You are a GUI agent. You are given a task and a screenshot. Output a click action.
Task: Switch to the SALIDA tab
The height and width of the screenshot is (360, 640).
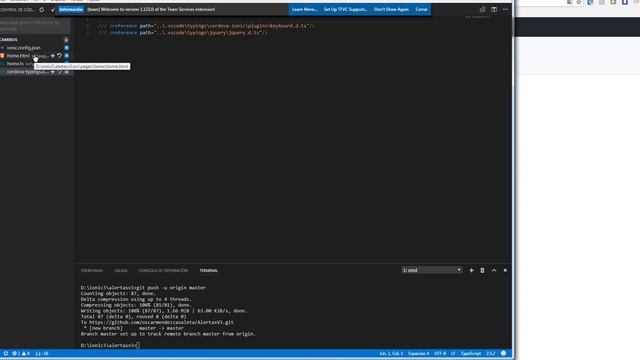tap(121, 271)
